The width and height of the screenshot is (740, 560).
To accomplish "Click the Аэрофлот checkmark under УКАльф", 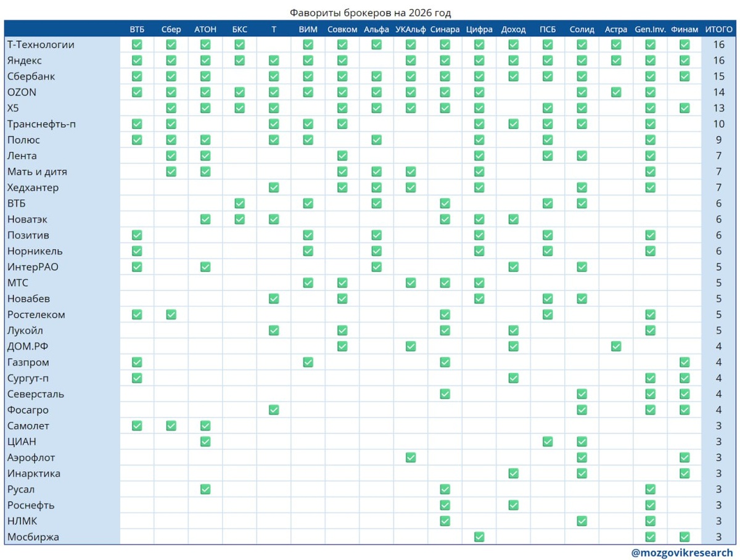I will 411,458.
